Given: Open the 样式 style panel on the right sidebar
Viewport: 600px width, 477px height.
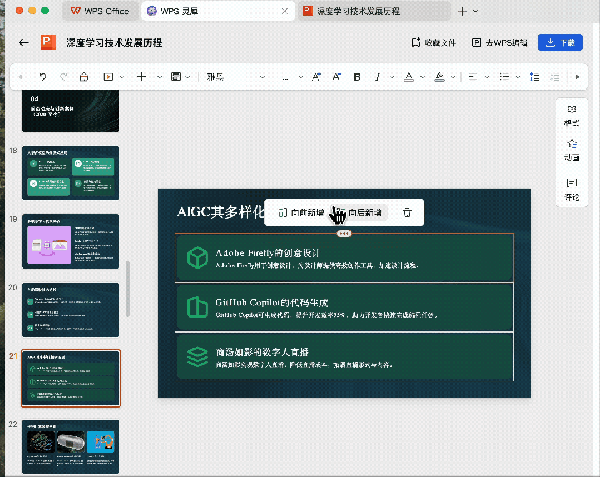Looking at the screenshot, I should coord(572,116).
